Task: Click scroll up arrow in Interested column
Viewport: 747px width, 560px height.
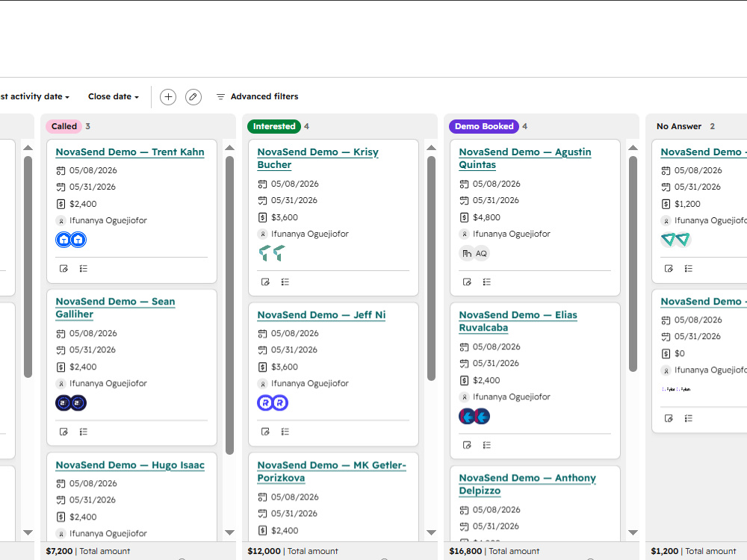Action: click(431, 148)
